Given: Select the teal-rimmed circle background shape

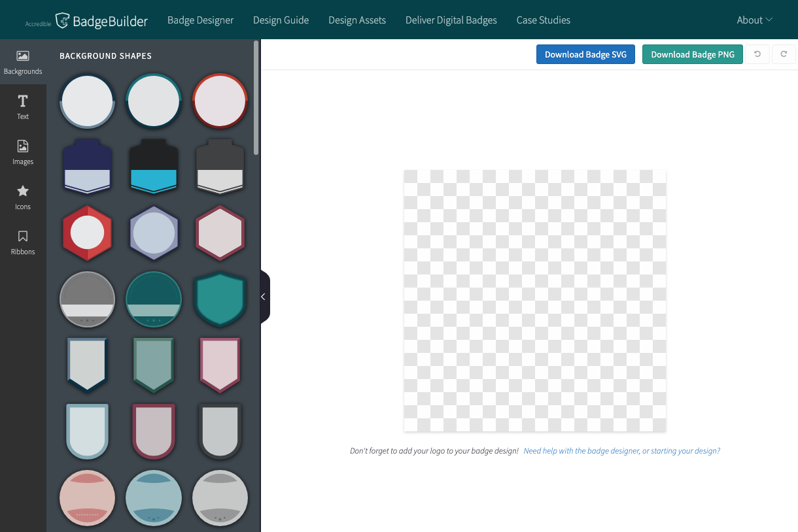Looking at the screenshot, I should [x=154, y=101].
